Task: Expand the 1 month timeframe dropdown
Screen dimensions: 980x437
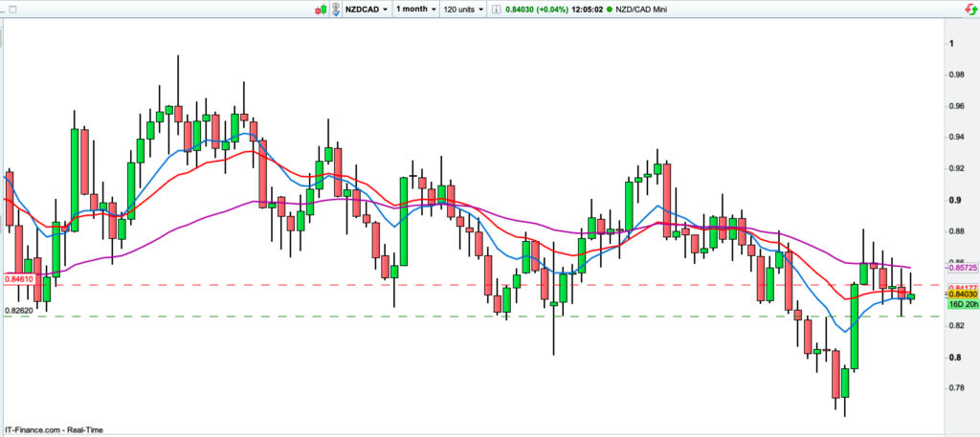Action: (x=414, y=9)
